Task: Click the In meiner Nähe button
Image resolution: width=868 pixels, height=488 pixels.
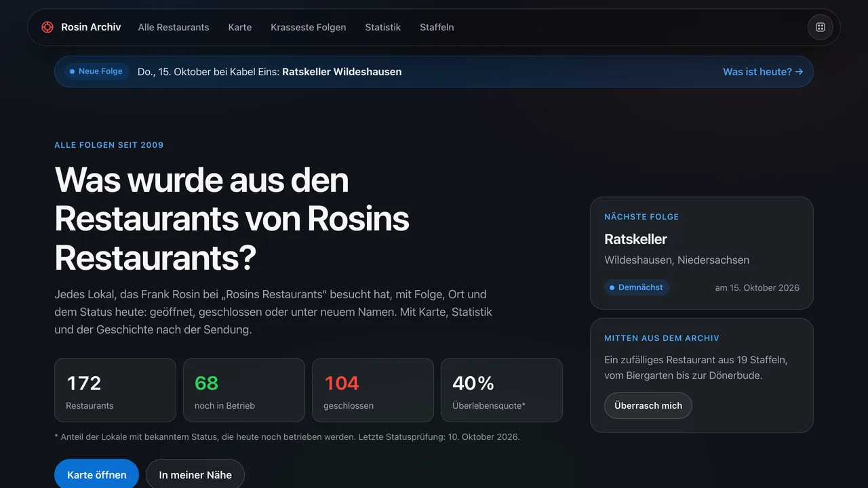Action: pos(195,474)
